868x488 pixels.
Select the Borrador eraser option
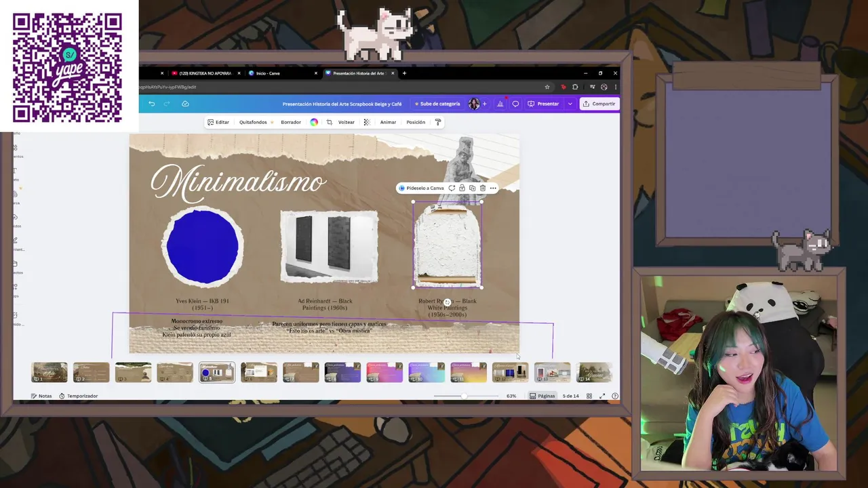pos(291,122)
